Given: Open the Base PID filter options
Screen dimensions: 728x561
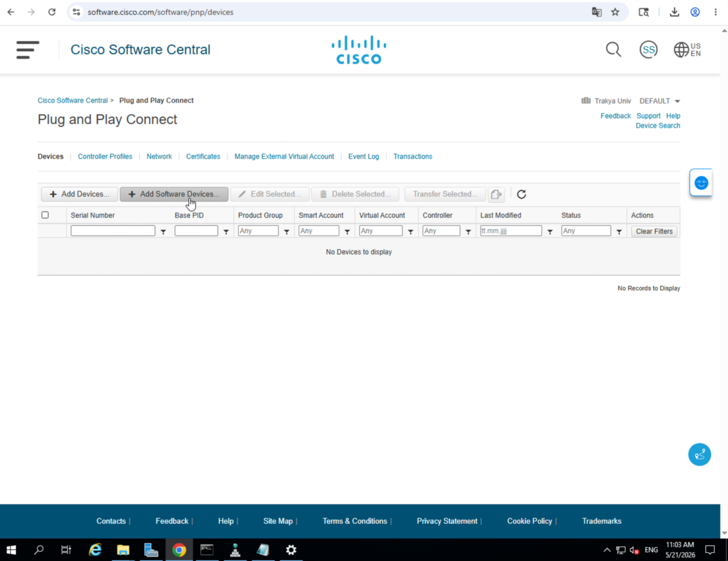Looking at the screenshot, I should (x=226, y=232).
